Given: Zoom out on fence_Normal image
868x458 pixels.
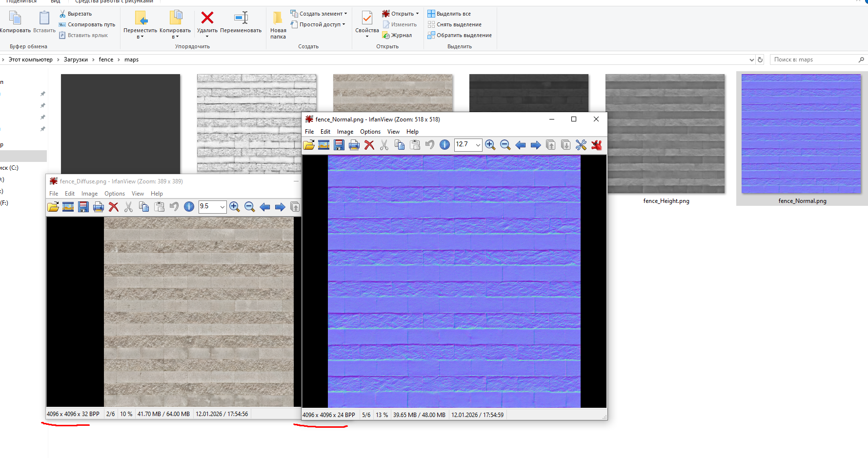Looking at the screenshot, I should 505,145.
